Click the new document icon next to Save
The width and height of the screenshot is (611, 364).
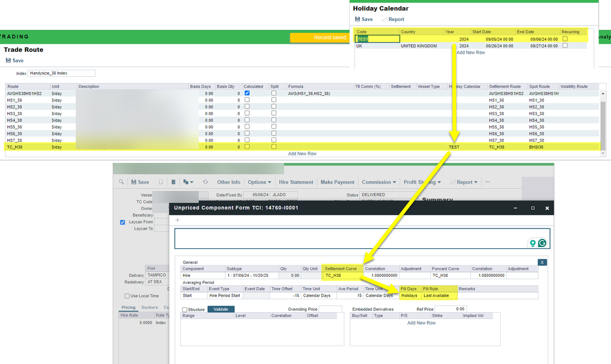(x=161, y=182)
